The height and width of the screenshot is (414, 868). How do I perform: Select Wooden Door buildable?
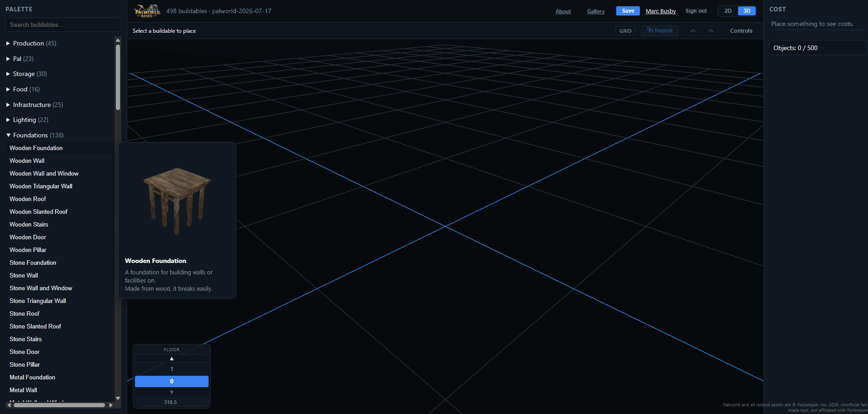(28, 237)
